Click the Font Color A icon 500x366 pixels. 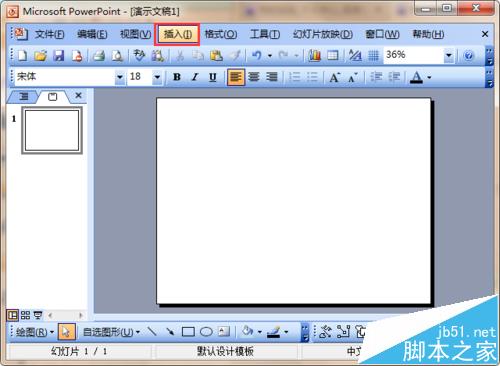pyautogui.click(x=416, y=77)
